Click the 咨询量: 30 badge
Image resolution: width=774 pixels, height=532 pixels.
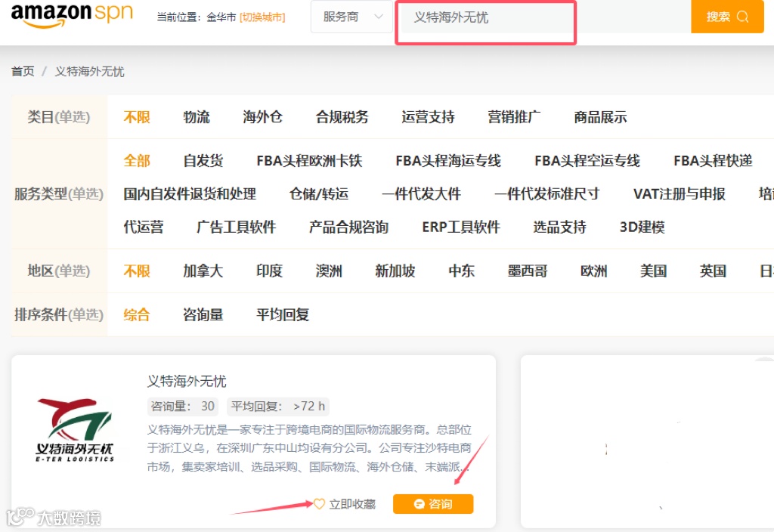click(183, 406)
